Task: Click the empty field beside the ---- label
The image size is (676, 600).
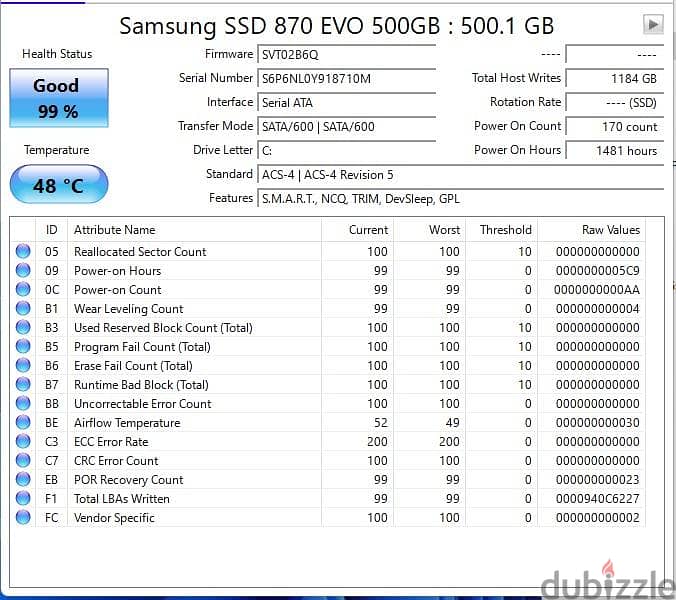Action: click(x=614, y=55)
